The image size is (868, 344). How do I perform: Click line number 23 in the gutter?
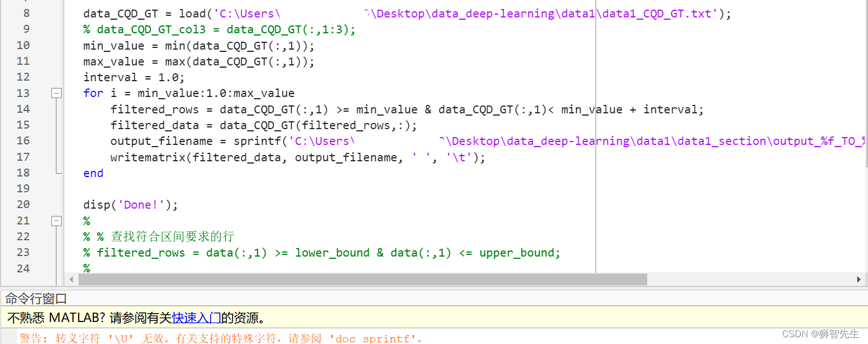[23, 252]
